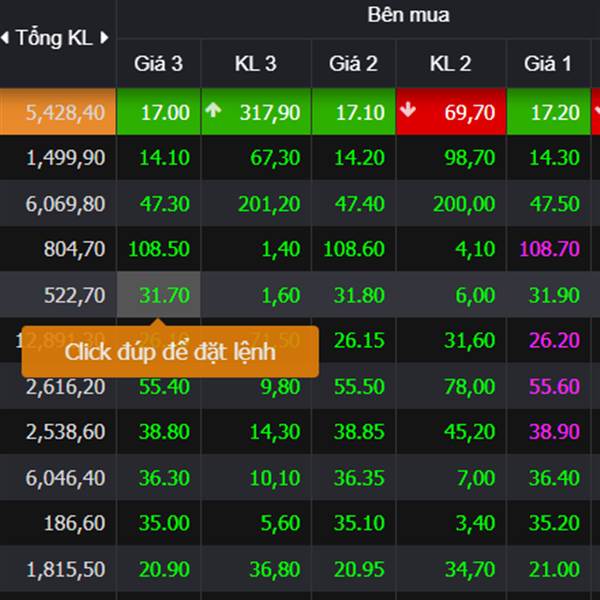Viewport: 600px width, 600px height.
Task: Select the highlighted 31.70 price cell
Action: point(159,295)
